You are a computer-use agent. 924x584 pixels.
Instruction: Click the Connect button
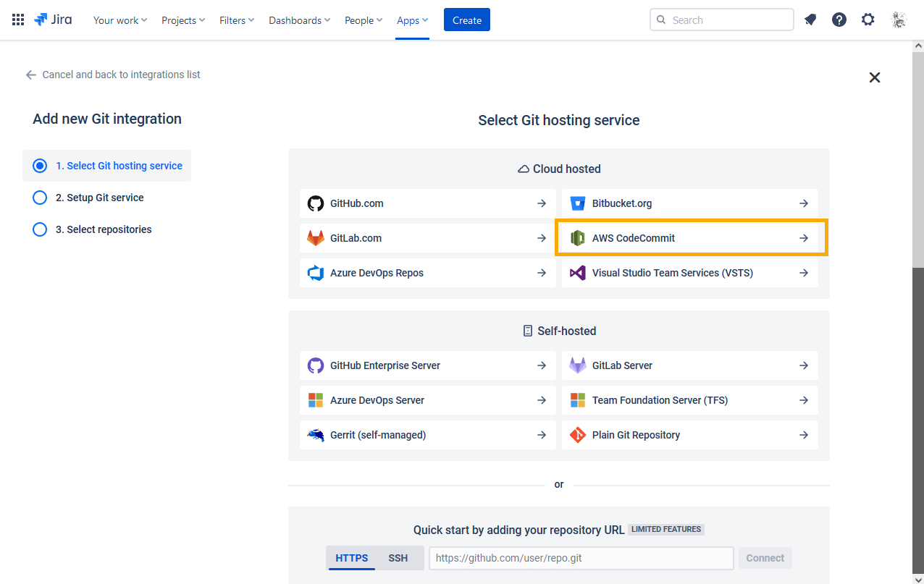tap(765, 558)
